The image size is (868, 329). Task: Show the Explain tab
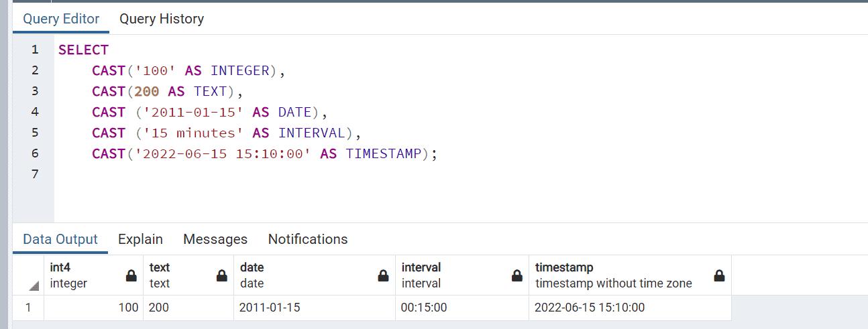point(140,239)
